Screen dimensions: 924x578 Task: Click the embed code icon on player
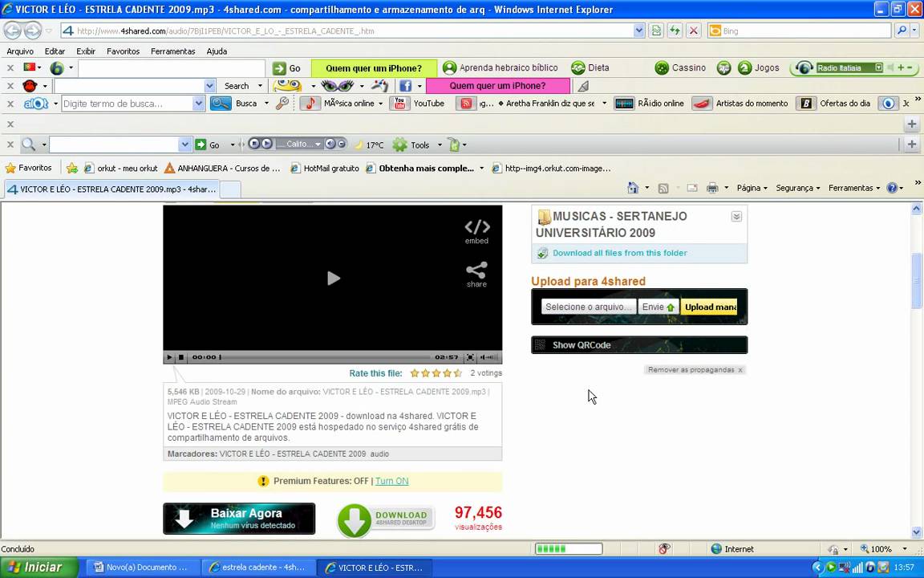click(x=476, y=231)
